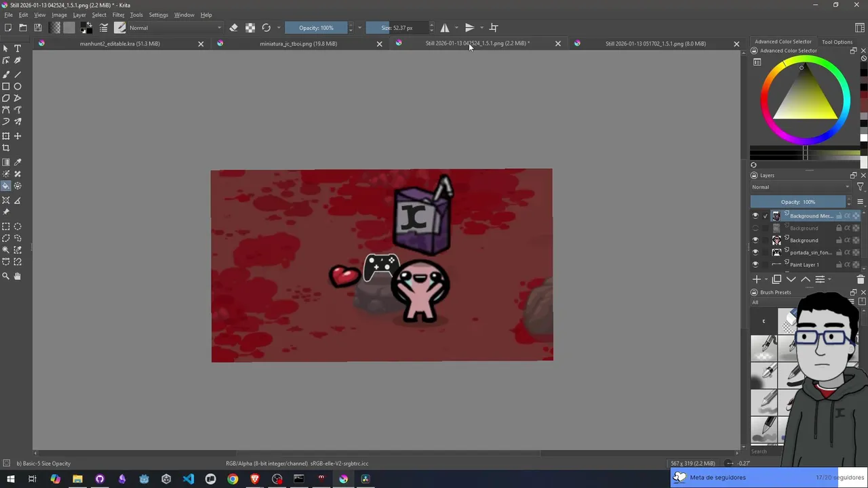The image size is (868, 488).
Task: Hide the portada_sin_fon... layer
Action: [755, 253]
